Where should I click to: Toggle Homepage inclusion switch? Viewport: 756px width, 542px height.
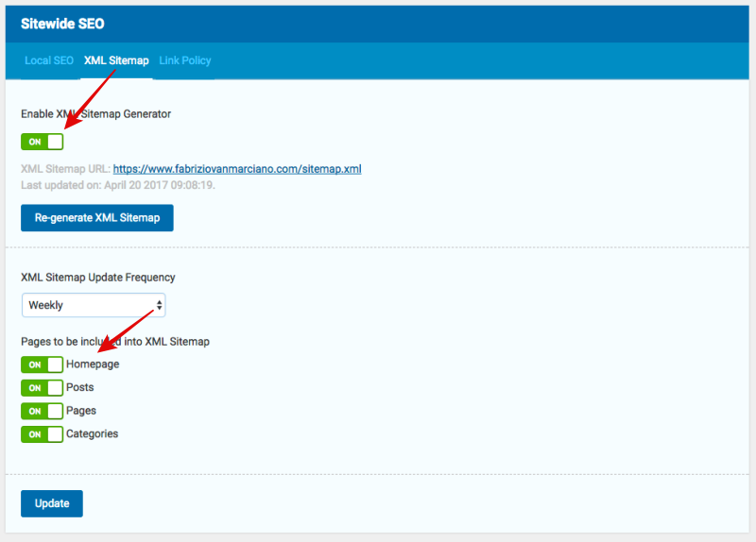[42, 364]
